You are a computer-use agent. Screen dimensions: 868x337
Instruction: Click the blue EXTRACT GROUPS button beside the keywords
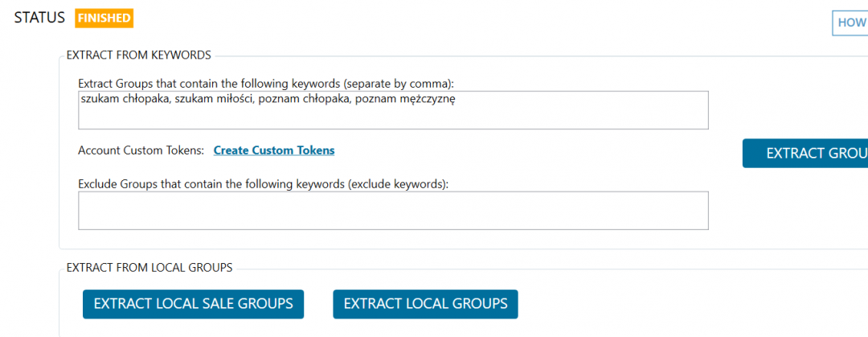805,154
